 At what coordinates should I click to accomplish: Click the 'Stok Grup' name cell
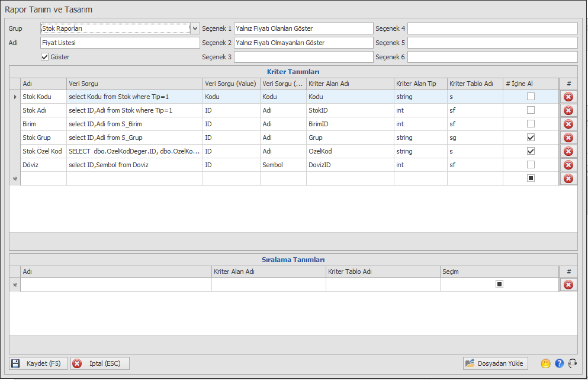coord(43,138)
